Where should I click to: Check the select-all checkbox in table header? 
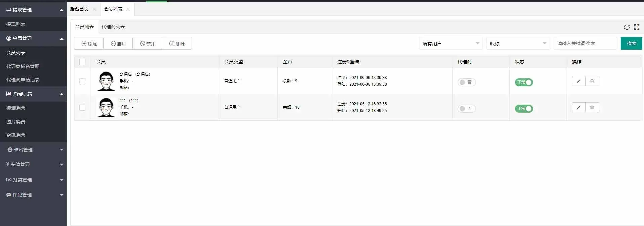coord(82,62)
